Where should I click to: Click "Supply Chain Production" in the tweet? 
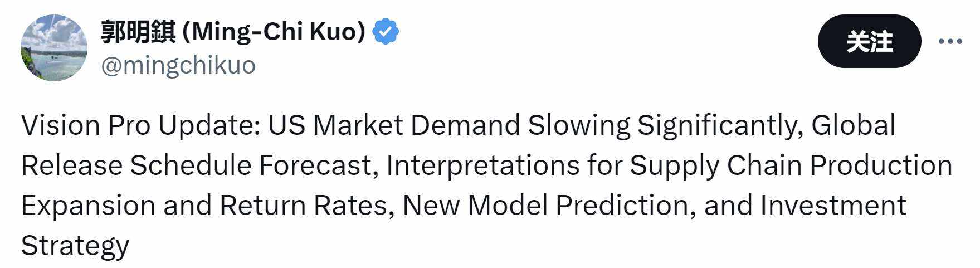791,165
